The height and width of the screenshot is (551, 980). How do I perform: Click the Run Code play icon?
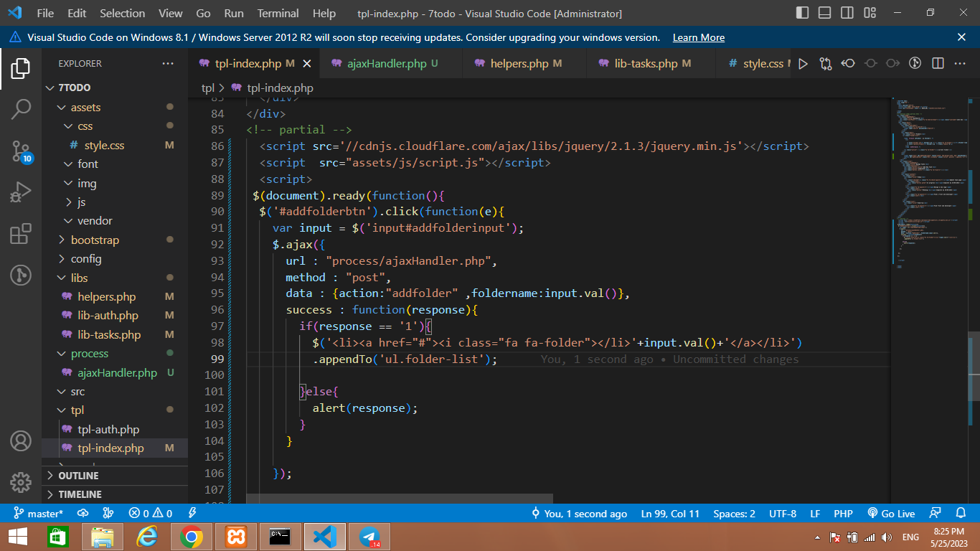tap(803, 64)
